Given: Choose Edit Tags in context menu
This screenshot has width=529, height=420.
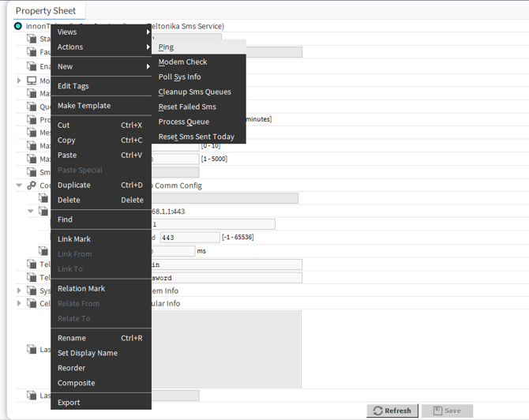Looking at the screenshot, I should coord(73,86).
